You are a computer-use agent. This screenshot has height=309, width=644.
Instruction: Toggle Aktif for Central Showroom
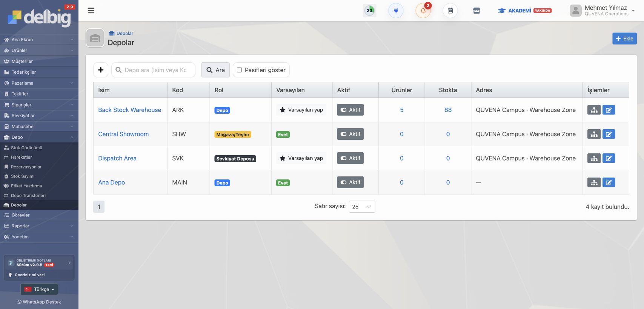[x=350, y=134]
